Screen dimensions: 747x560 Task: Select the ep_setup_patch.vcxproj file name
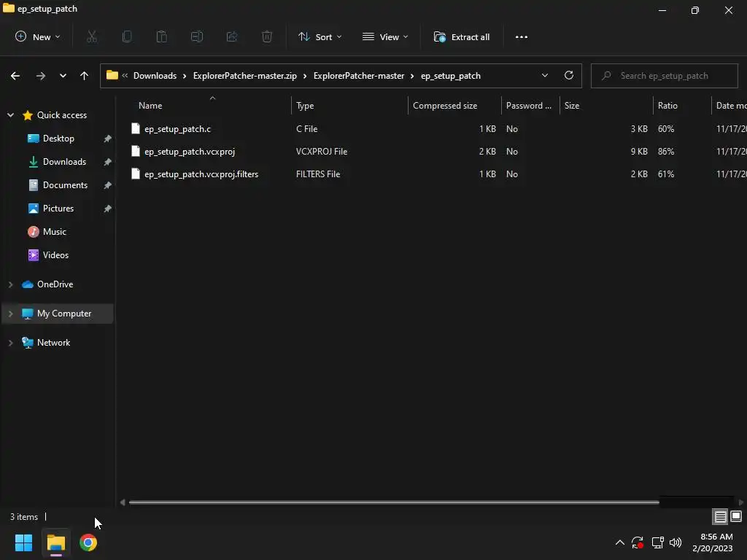pyautogui.click(x=190, y=152)
